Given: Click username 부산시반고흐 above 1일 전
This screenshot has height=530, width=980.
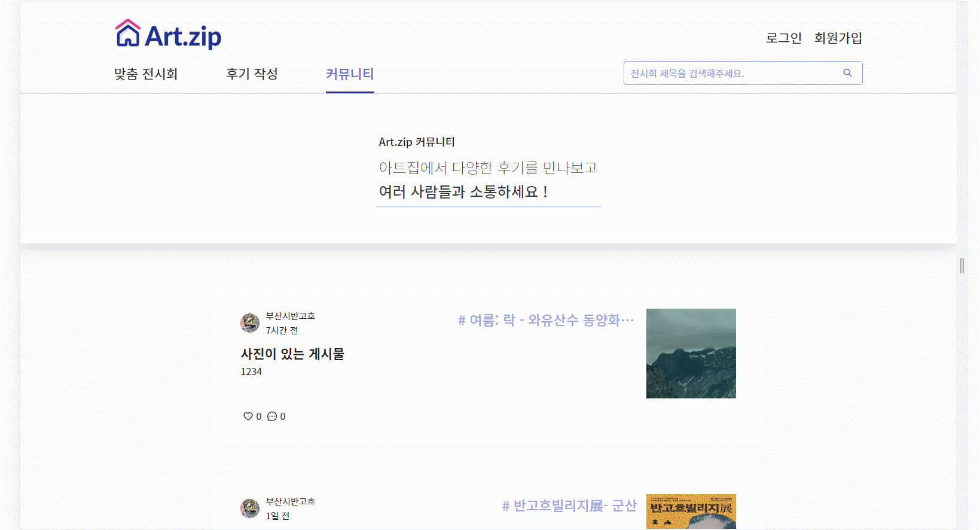Looking at the screenshot, I should pos(291,501).
